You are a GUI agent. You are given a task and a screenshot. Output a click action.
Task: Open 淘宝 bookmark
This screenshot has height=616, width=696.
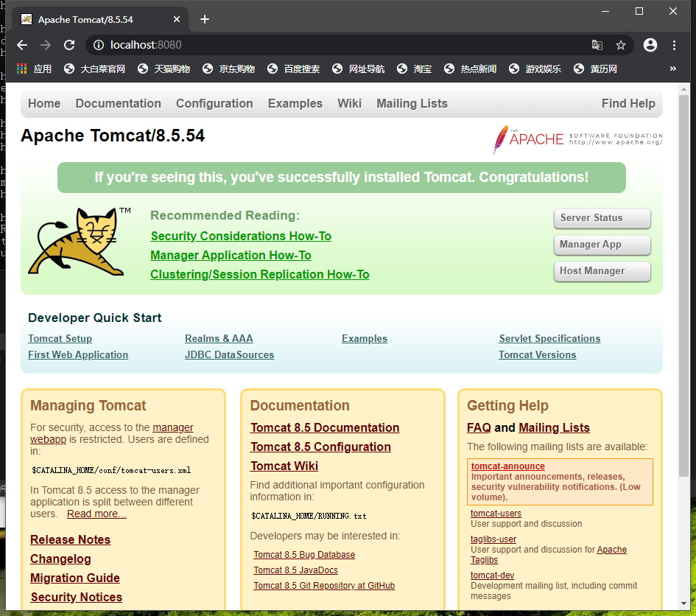pos(414,69)
